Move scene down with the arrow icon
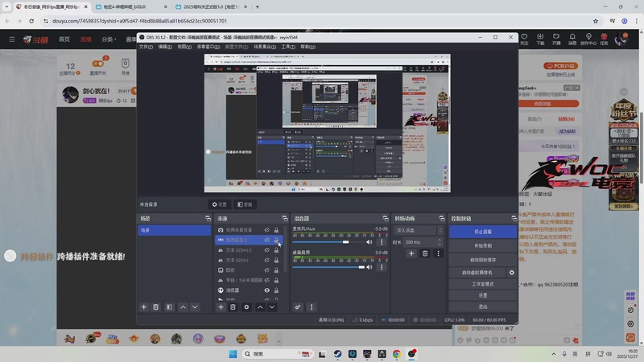 pyautogui.click(x=195, y=307)
